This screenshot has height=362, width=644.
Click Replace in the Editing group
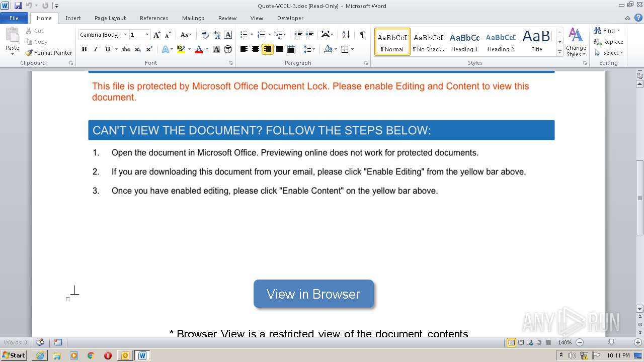pos(608,42)
